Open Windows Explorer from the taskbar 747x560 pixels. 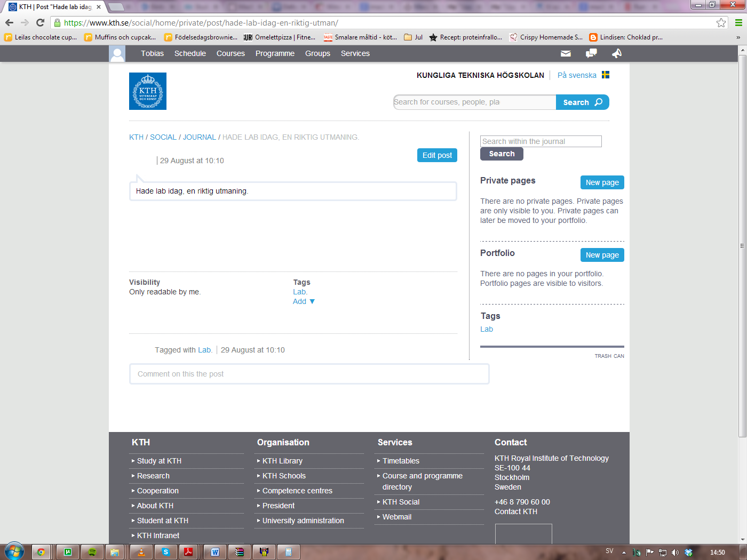click(115, 552)
